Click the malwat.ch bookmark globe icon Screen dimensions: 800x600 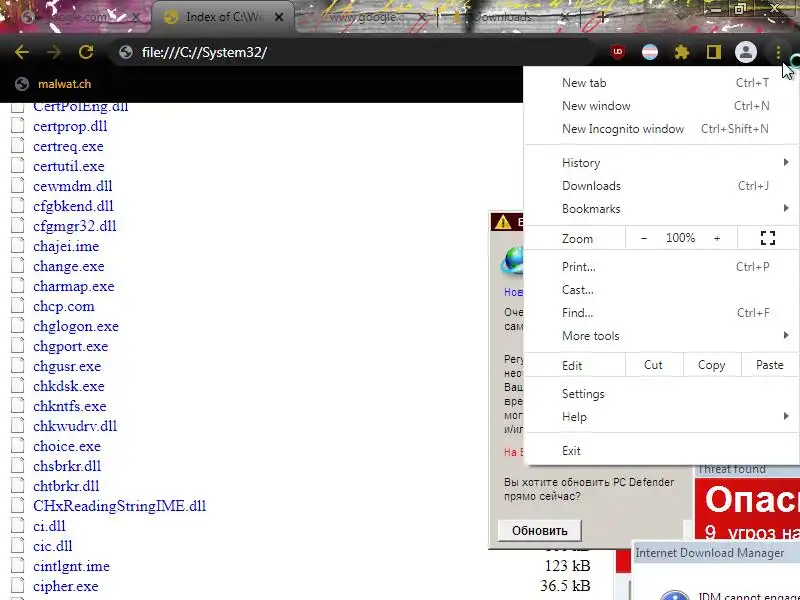(22, 84)
